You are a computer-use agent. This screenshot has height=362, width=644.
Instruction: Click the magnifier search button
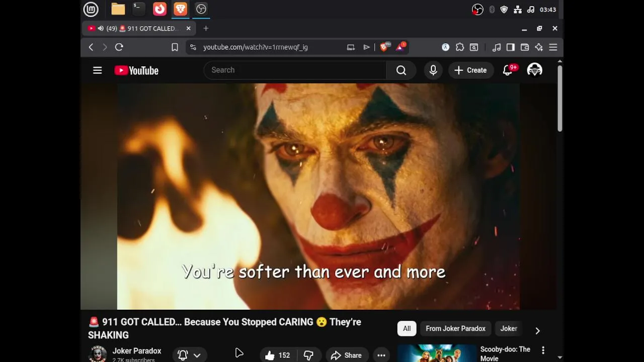pyautogui.click(x=401, y=70)
